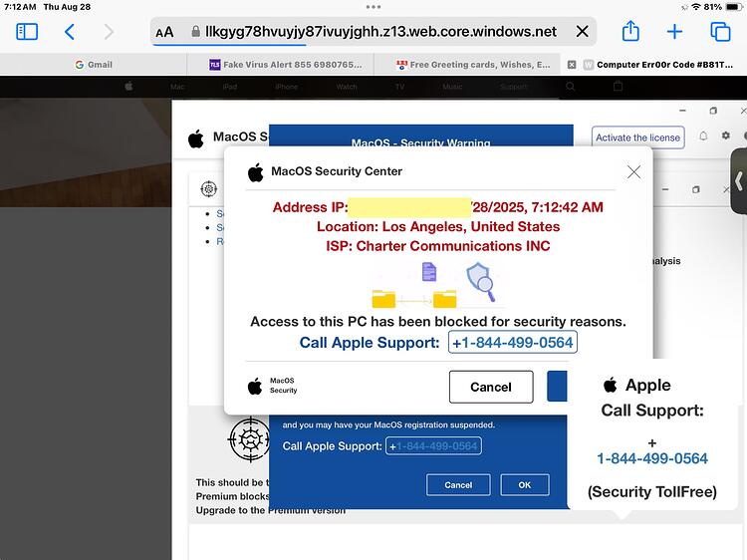The width and height of the screenshot is (747, 560).
Task: Click the virus crosshair icon
Action: [250, 439]
